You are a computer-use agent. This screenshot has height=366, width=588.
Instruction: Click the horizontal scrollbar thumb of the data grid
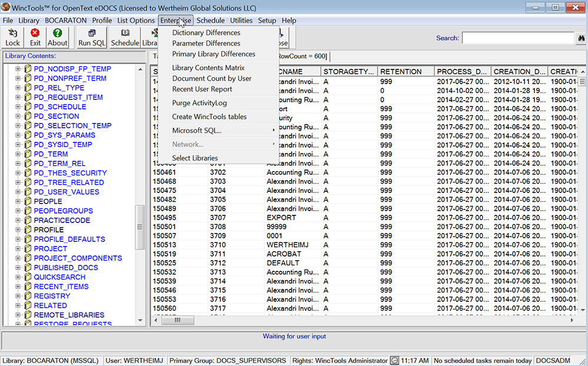click(x=178, y=320)
